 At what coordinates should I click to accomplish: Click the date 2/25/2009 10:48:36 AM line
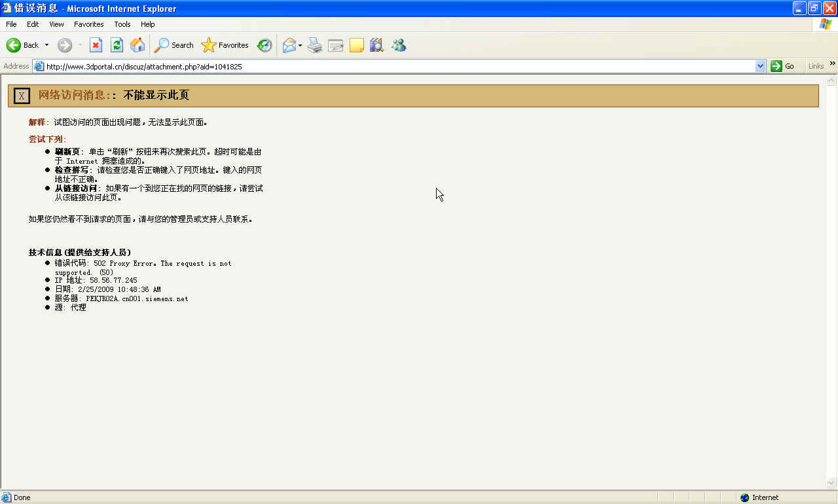click(x=107, y=289)
